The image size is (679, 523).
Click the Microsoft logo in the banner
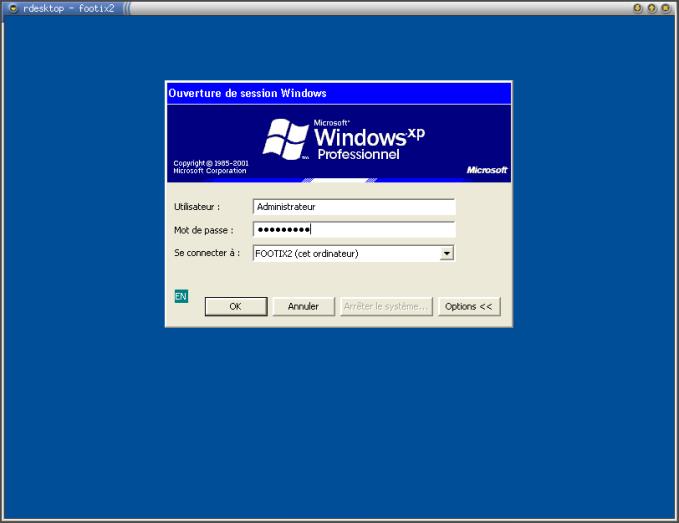pos(487,170)
